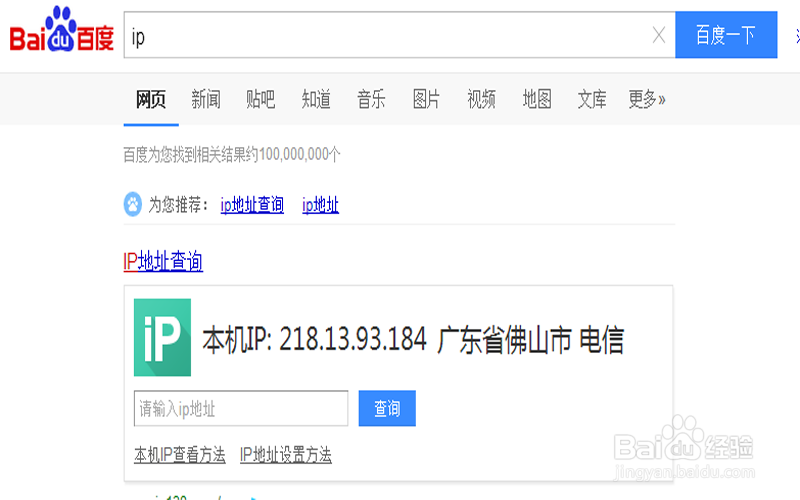The image size is (800, 500).
Task: Click the green iP icon
Action: pyautogui.click(x=162, y=337)
